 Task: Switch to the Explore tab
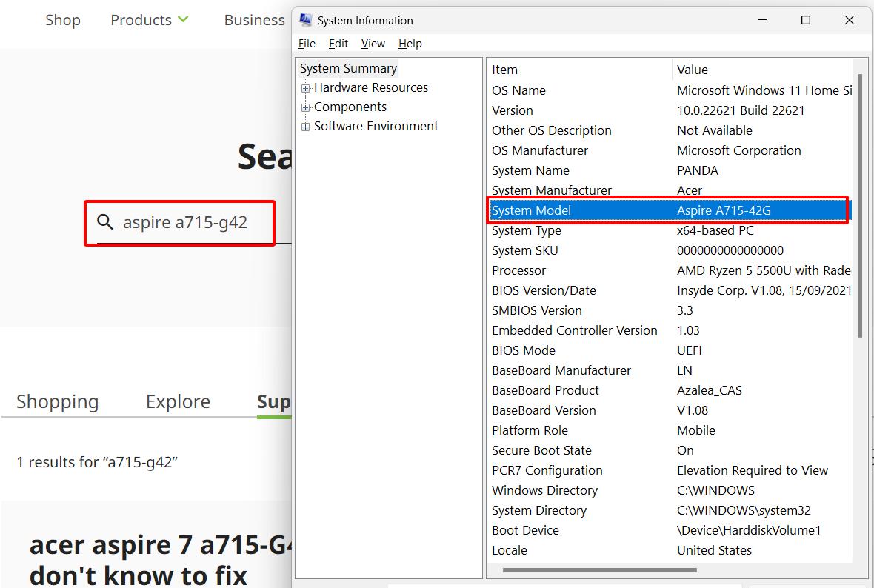click(178, 401)
